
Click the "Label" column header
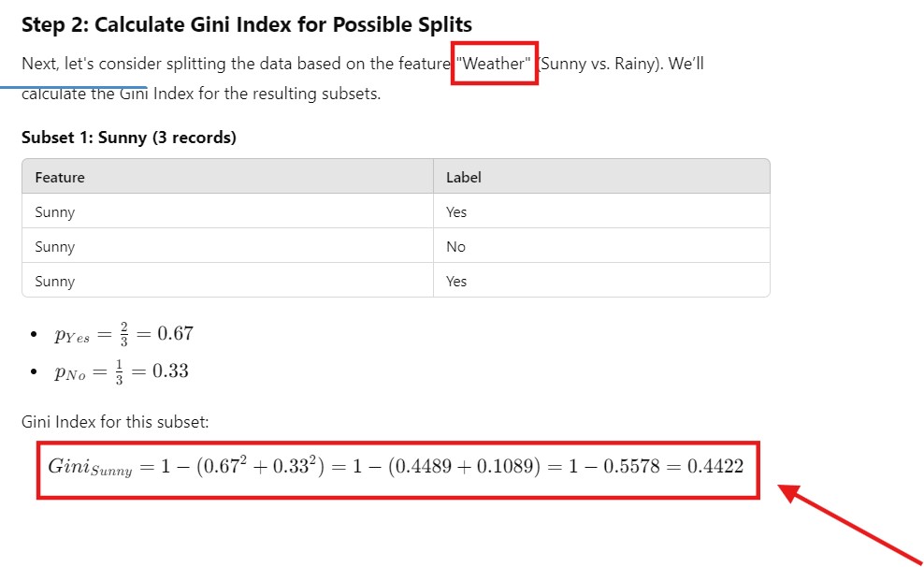[x=463, y=177]
